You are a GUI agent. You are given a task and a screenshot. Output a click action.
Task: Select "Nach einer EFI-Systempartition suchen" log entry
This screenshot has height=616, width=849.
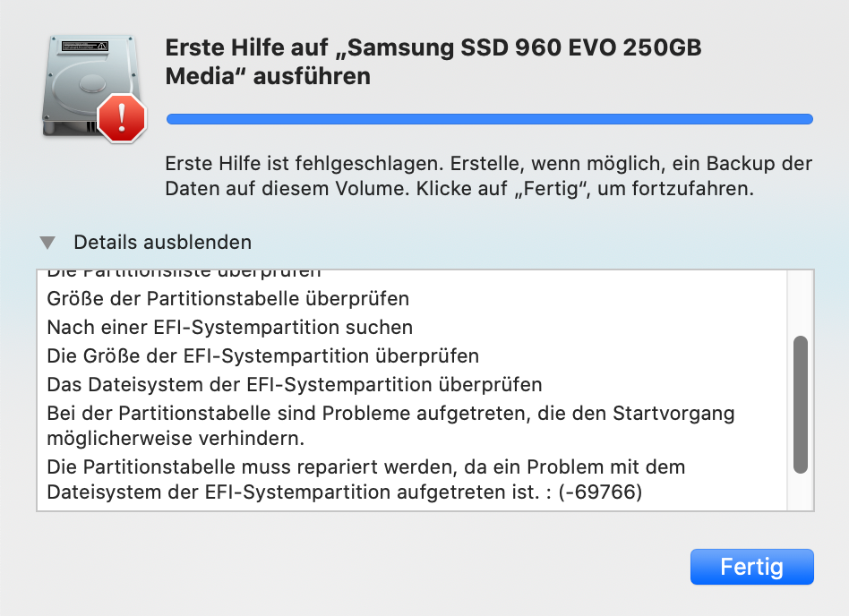[x=229, y=327]
